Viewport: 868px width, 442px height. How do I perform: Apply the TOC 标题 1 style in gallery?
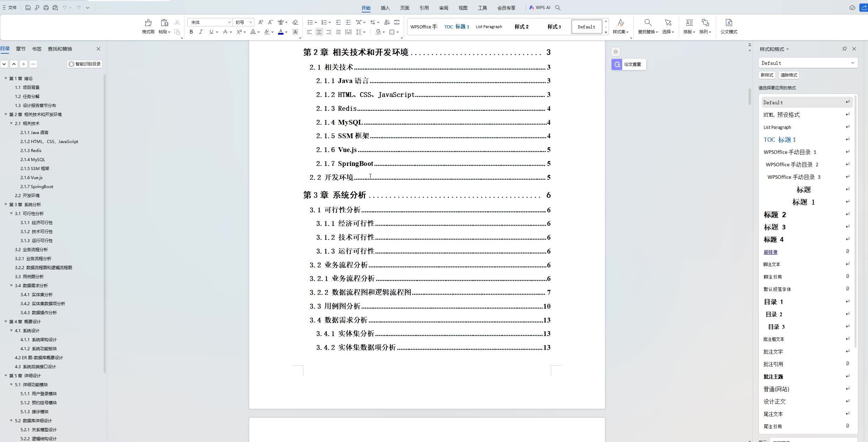click(457, 27)
